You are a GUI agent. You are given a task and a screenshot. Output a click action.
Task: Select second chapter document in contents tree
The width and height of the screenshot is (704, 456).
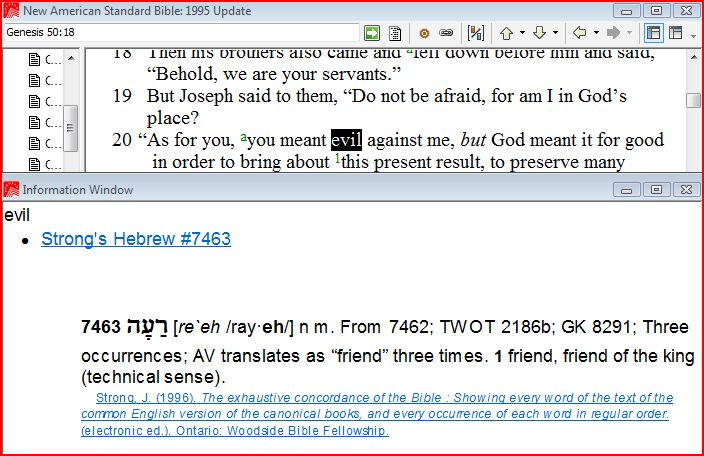(x=45, y=80)
